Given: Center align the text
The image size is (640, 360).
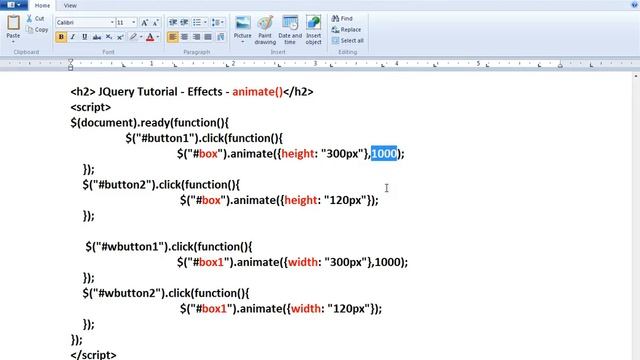Looking at the screenshot, I should click(x=184, y=37).
